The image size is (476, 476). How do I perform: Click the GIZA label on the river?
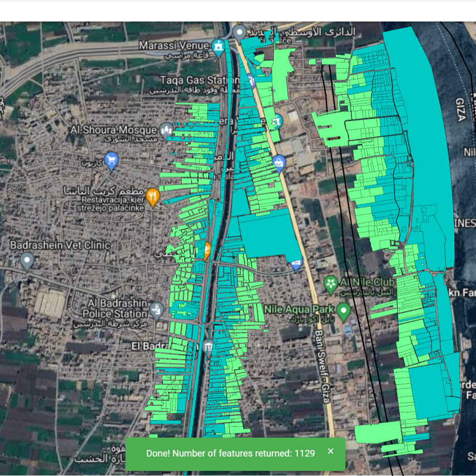pos(460,109)
